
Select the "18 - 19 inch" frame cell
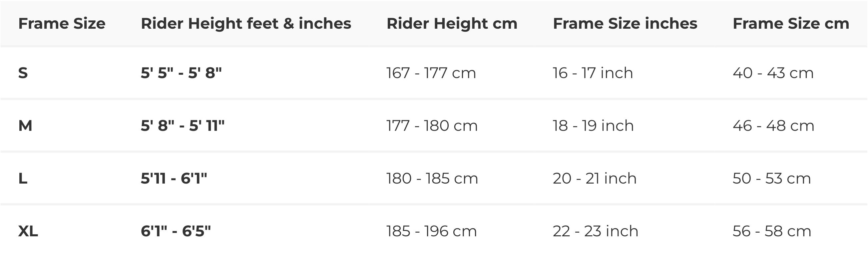point(593,125)
